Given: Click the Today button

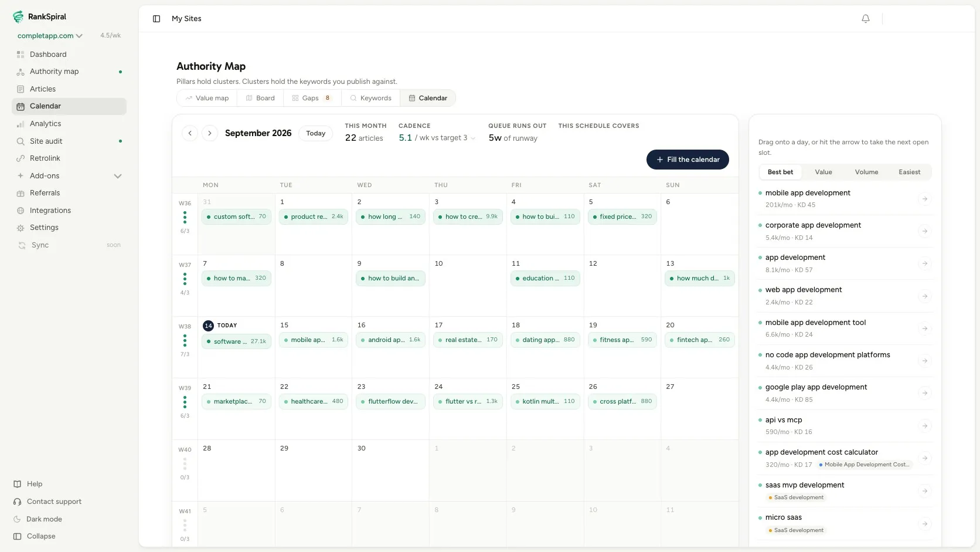Looking at the screenshot, I should pyautogui.click(x=315, y=133).
